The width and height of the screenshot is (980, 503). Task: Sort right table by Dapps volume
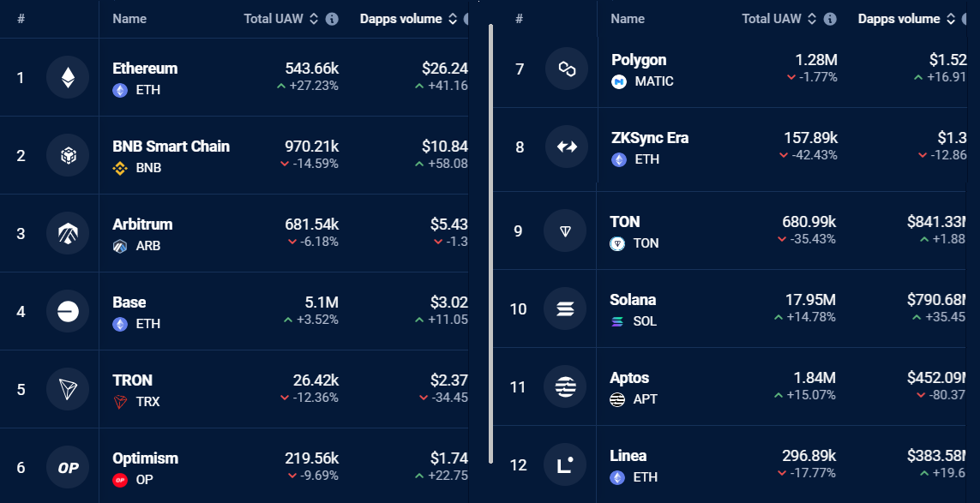(951, 19)
